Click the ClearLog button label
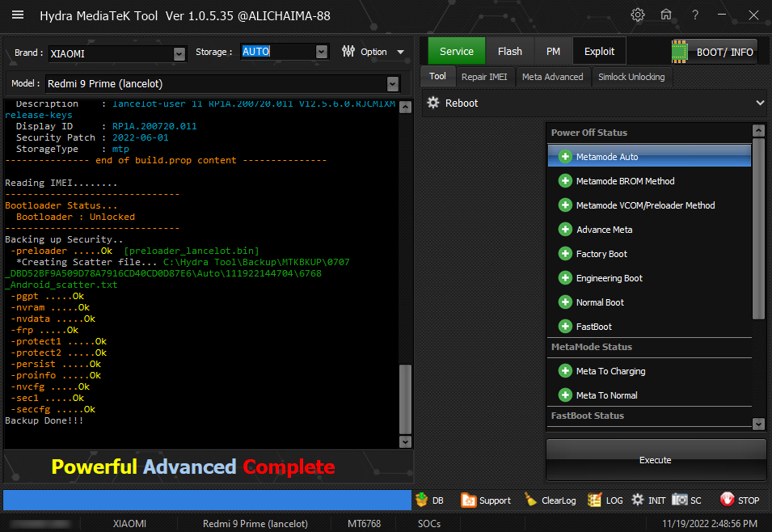 pyautogui.click(x=559, y=500)
